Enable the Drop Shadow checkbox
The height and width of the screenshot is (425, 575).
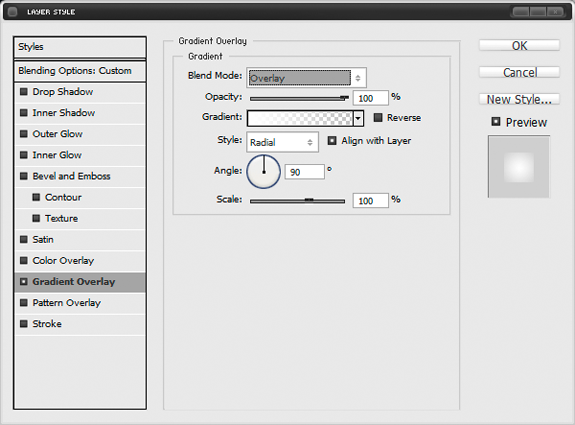coord(24,92)
